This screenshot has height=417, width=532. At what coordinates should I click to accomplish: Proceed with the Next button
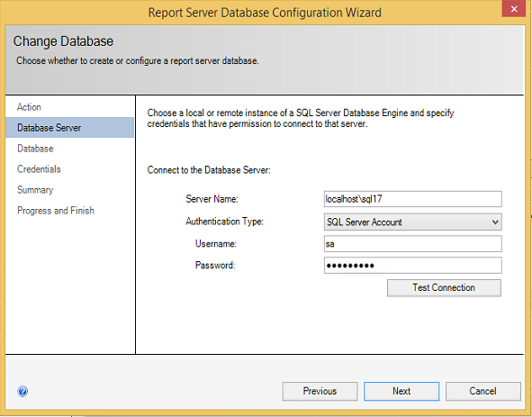[x=401, y=391]
